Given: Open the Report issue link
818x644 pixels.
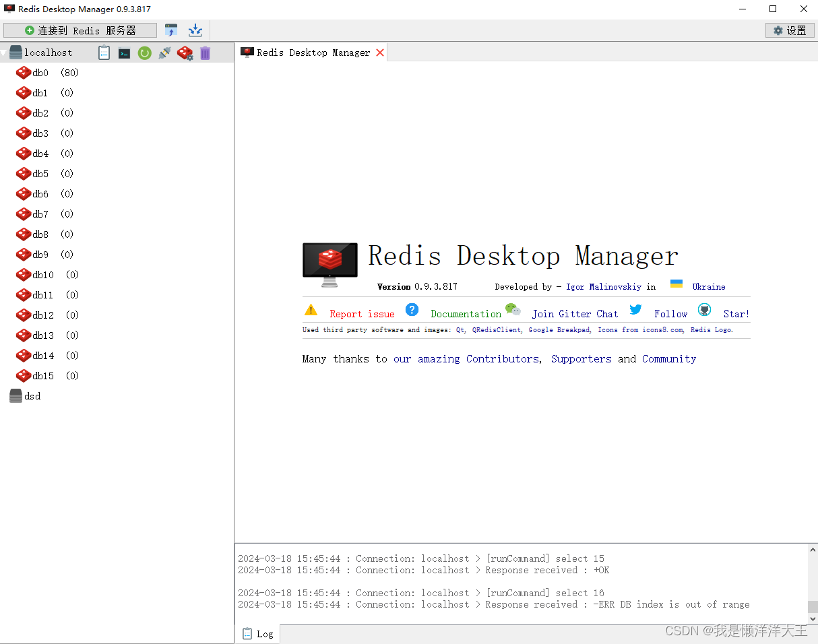Looking at the screenshot, I should [362, 314].
